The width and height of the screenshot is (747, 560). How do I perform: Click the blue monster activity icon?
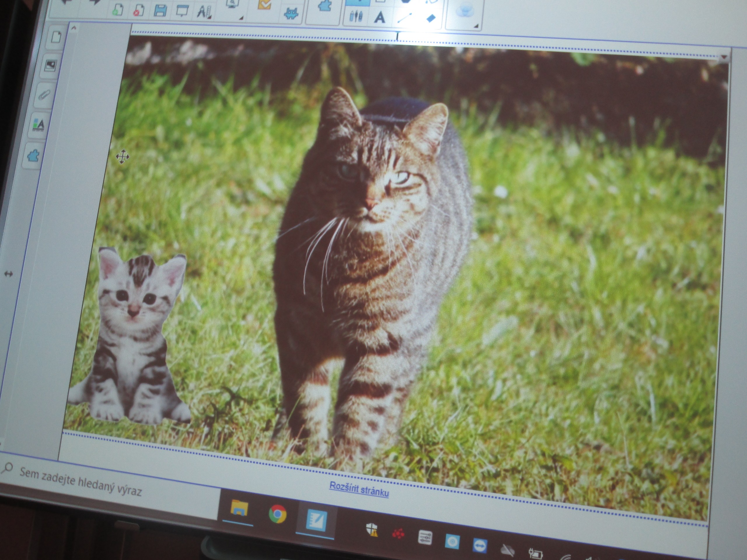(x=291, y=14)
